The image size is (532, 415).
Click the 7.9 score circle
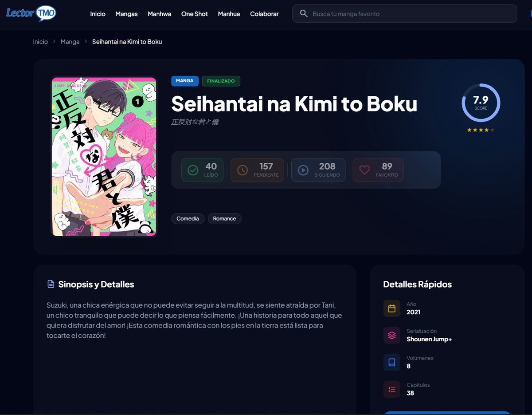pyautogui.click(x=481, y=103)
